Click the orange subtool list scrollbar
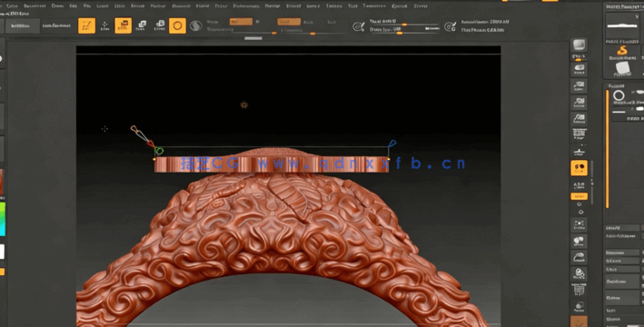 [x=608, y=149]
